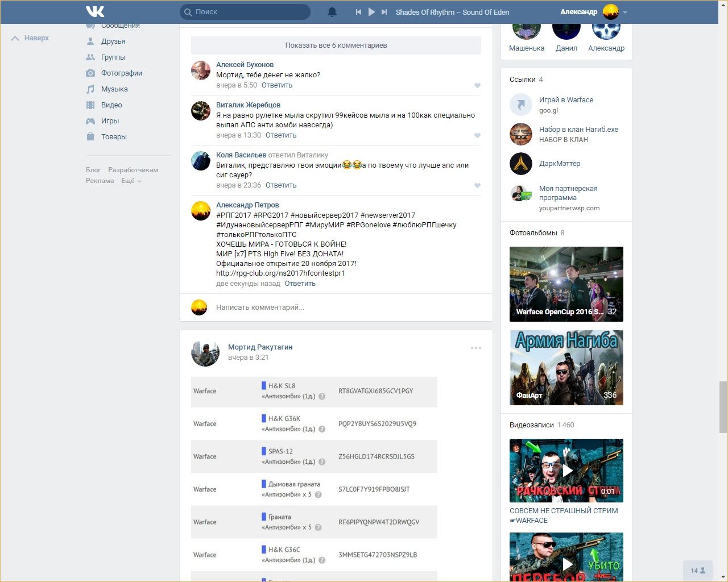Open Алексей Бухонов's profile
Image resolution: width=728 pixels, height=582 pixels.
click(245, 65)
